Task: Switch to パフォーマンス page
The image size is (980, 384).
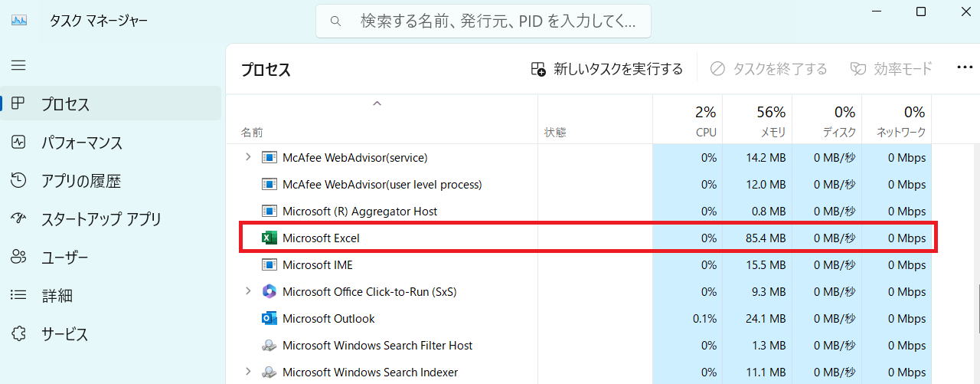Action: click(111, 143)
